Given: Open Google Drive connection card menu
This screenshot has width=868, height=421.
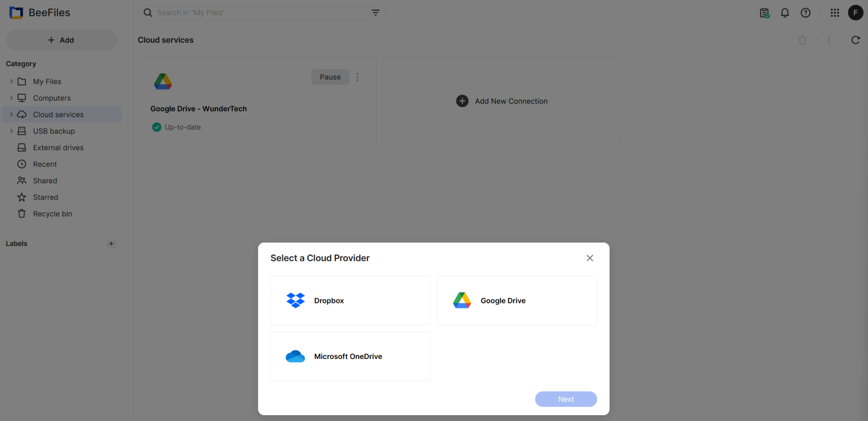Looking at the screenshot, I should pyautogui.click(x=357, y=77).
